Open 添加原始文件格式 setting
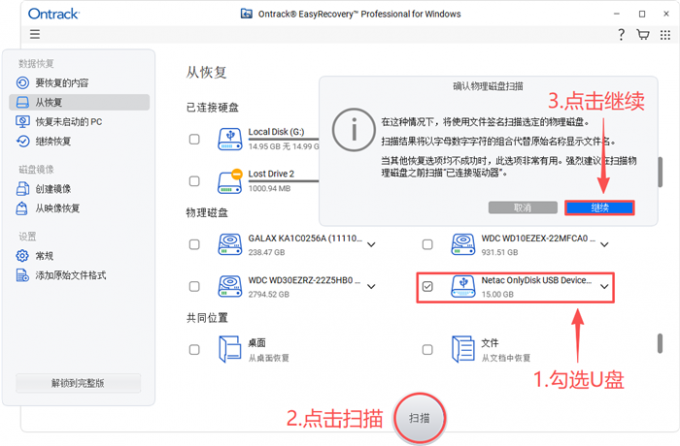This screenshot has height=446, width=680. click(79, 275)
